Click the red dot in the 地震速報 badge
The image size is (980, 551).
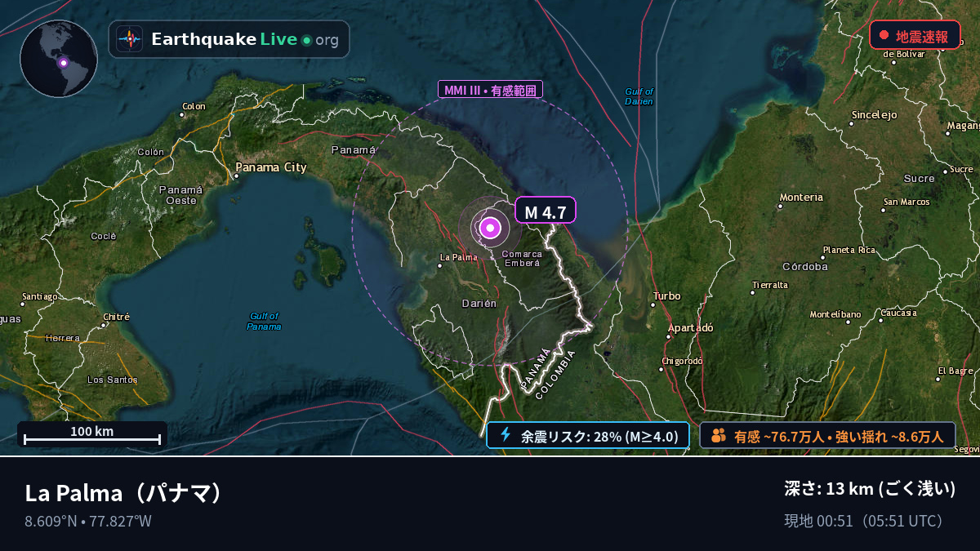pos(884,35)
